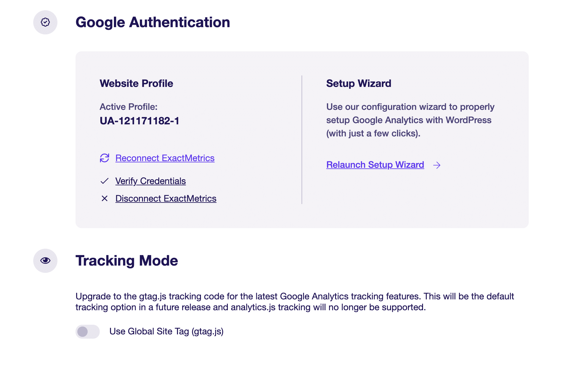Open the Disconnect ExactMetrics link
The width and height of the screenshot is (588, 370).
pyautogui.click(x=166, y=199)
